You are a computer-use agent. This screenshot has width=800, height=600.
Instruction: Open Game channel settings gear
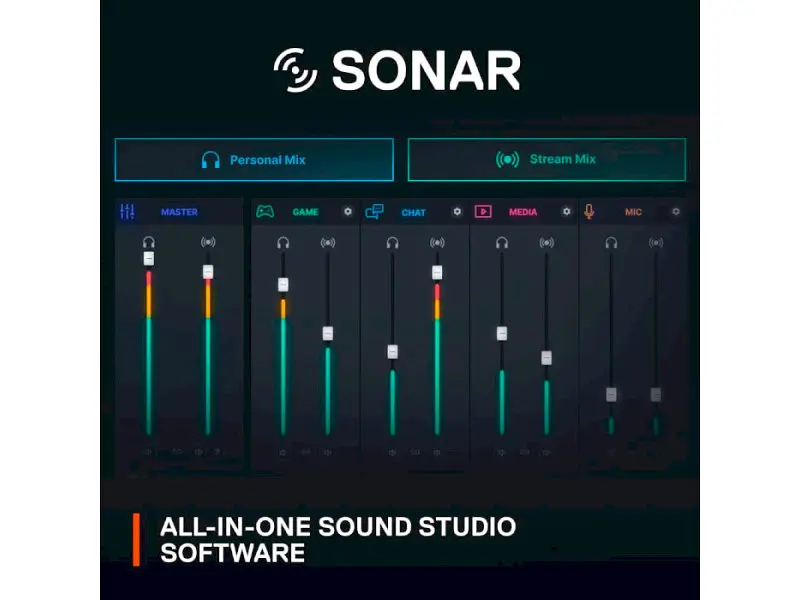pyautogui.click(x=348, y=211)
